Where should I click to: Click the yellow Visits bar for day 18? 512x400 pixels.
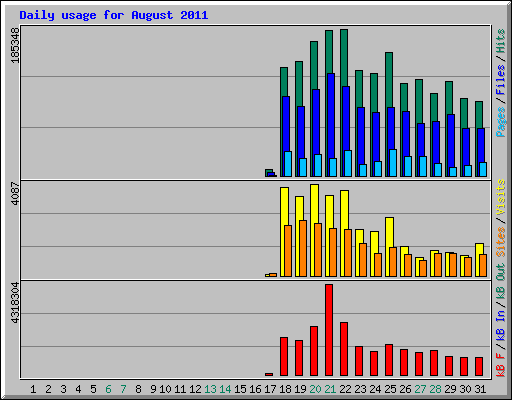click(x=283, y=206)
